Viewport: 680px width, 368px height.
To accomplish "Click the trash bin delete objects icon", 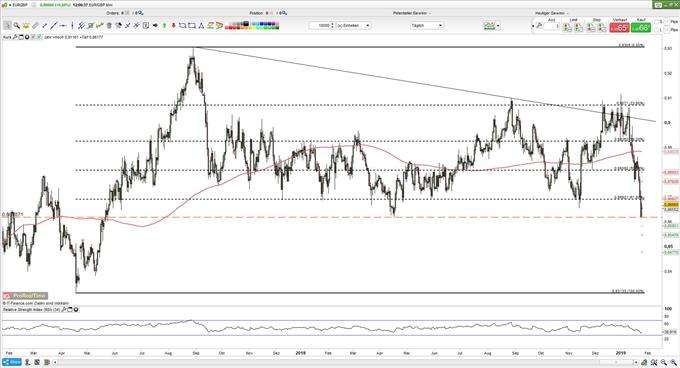I will 109,26.
